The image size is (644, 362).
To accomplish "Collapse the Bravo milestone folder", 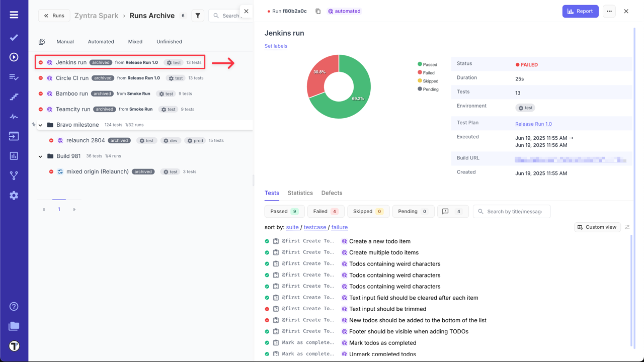I will tap(40, 125).
